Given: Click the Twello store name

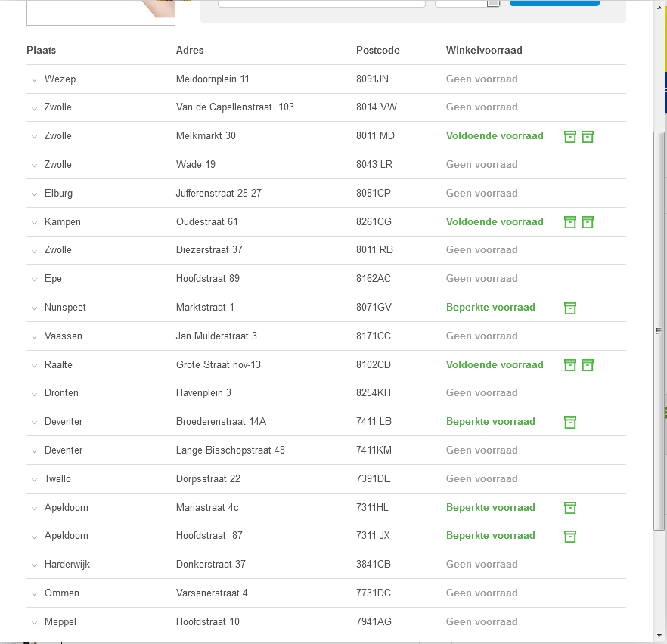Looking at the screenshot, I should (57, 478).
